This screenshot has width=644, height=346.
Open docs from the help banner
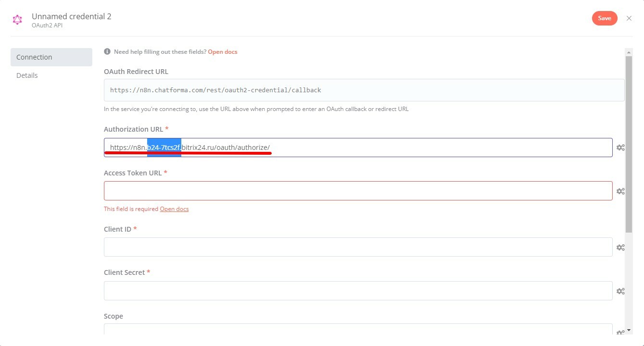(x=223, y=51)
